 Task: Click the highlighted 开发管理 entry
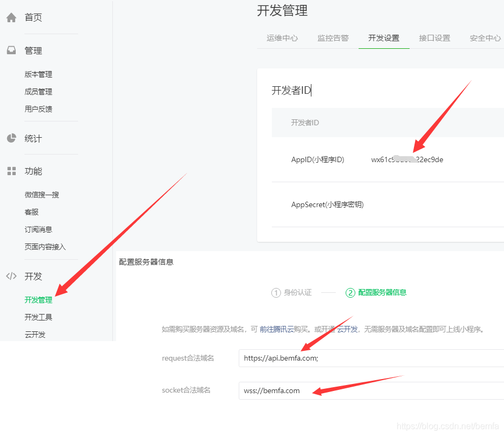click(x=39, y=299)
